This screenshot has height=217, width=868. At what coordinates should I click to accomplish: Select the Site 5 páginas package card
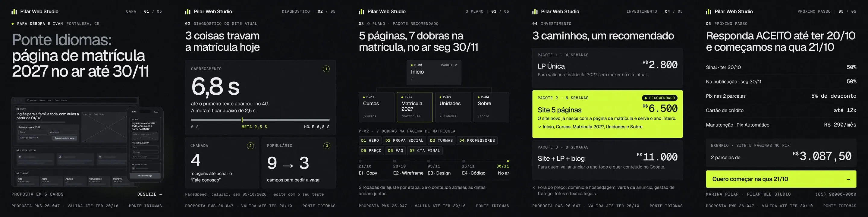click(x=608, y=114)
